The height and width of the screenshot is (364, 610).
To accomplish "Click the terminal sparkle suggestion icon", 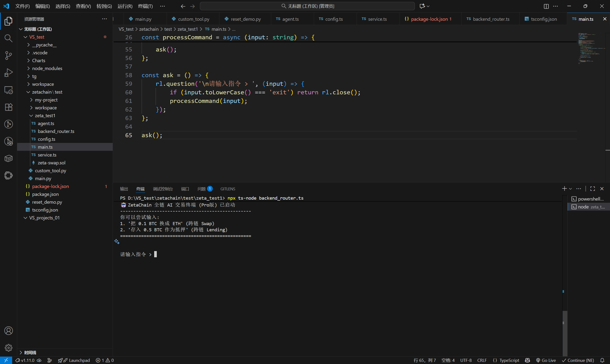I will click(117, 242).
